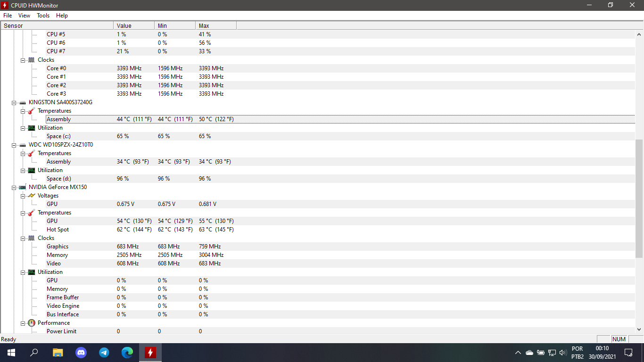Click the KINGSTON drive icon
This screenshot has height=362, width=644.
click(x=22, y=102)
